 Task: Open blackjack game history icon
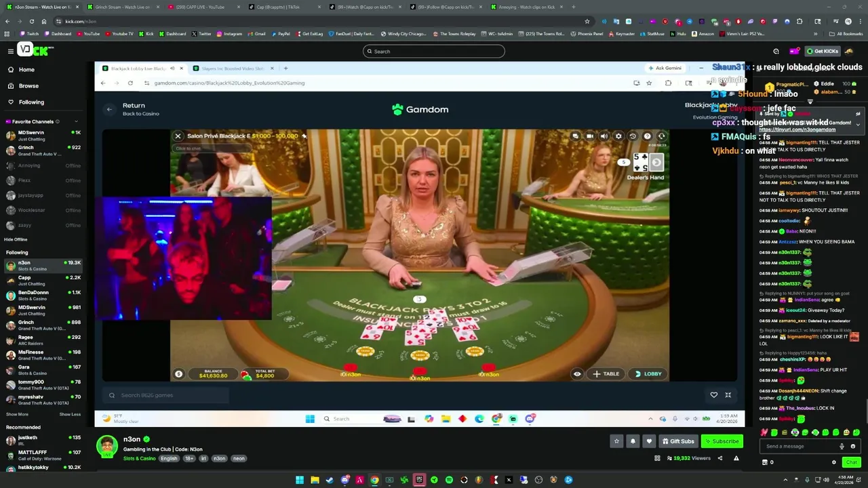pyautogui.click(x=633, y=136)
